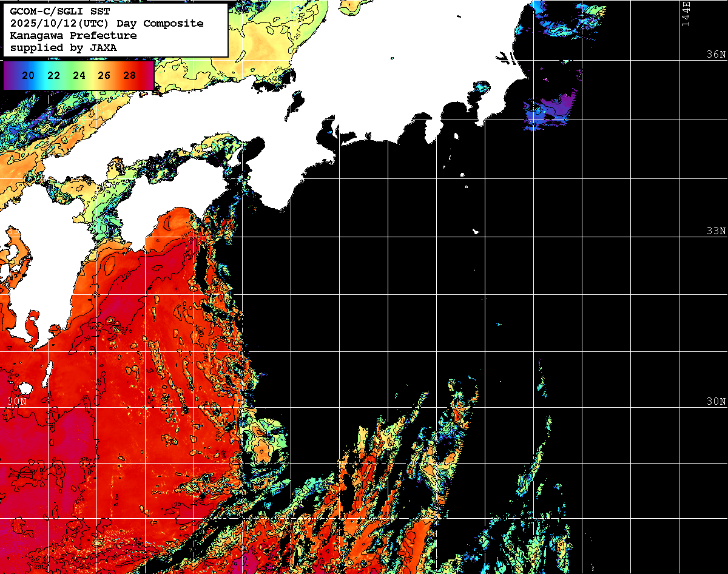The height and width of the screenshot is (574, 728).
Task: Click the 33N latitude label
Action: [x=716, y=231]
